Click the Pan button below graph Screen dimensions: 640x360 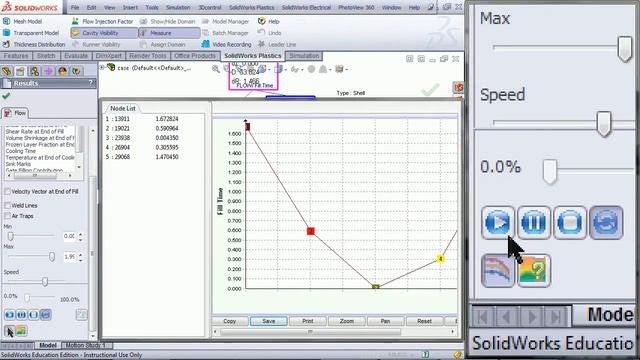(x=385, y=321)
